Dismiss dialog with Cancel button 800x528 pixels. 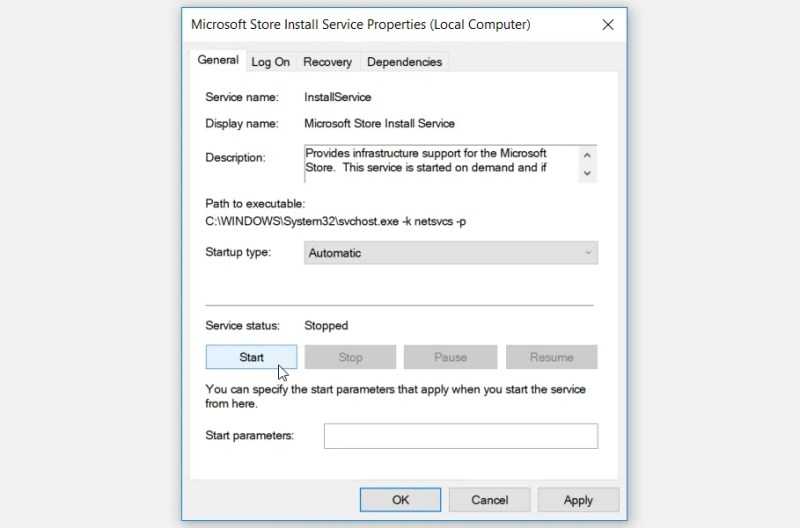click(x=490, y=500)
